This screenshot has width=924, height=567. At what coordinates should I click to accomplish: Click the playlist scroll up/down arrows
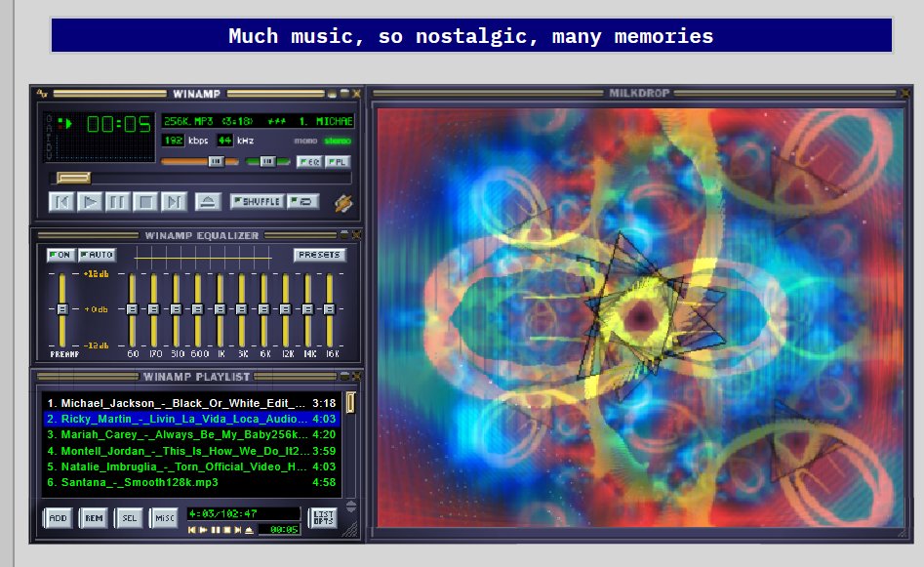pos(351,506)
